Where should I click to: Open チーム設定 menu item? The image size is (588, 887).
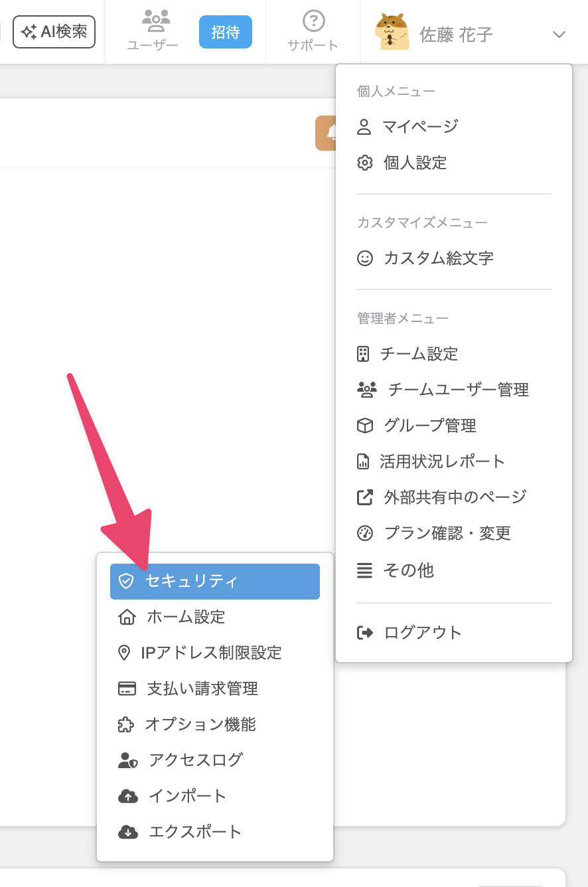pyautogui.click(x=419, y=354)
